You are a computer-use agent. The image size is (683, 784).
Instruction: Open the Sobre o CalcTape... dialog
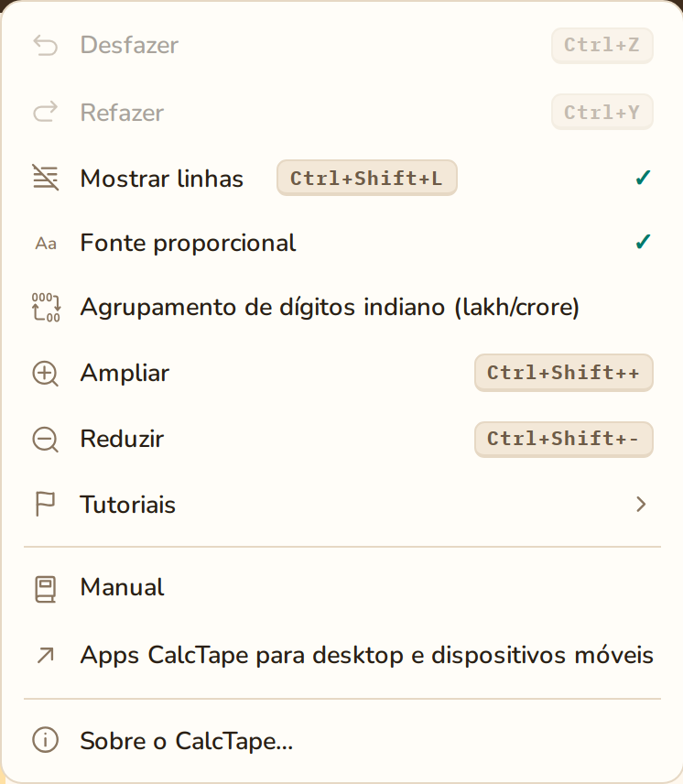(341, 741)
